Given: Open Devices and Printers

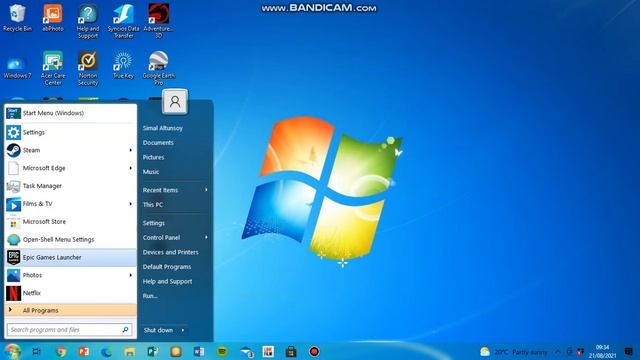Looking at the screenshot, I should point(171,252).
